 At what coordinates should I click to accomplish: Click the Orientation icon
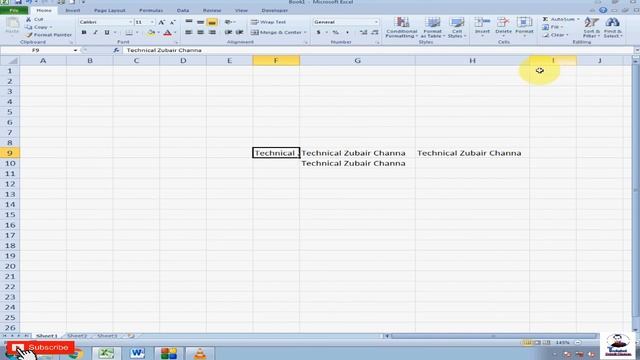point(229,22)
